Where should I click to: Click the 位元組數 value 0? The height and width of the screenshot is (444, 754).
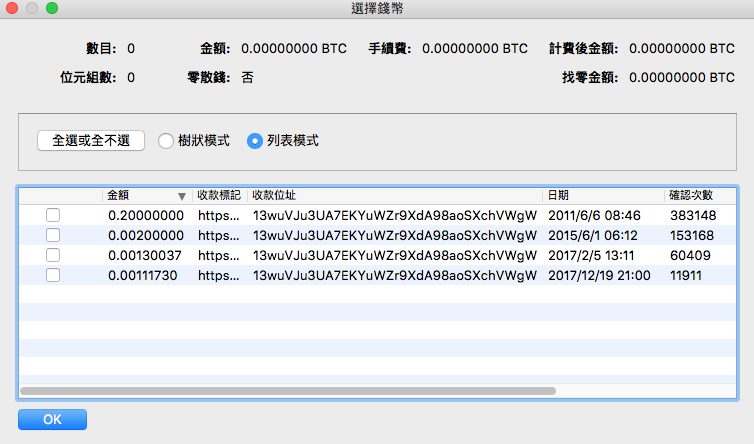coord(131,77)
